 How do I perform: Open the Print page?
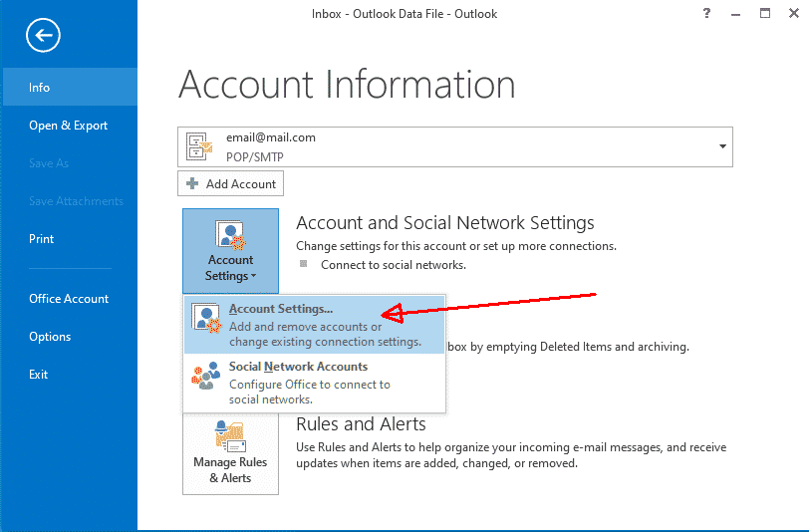coord(42,239)
